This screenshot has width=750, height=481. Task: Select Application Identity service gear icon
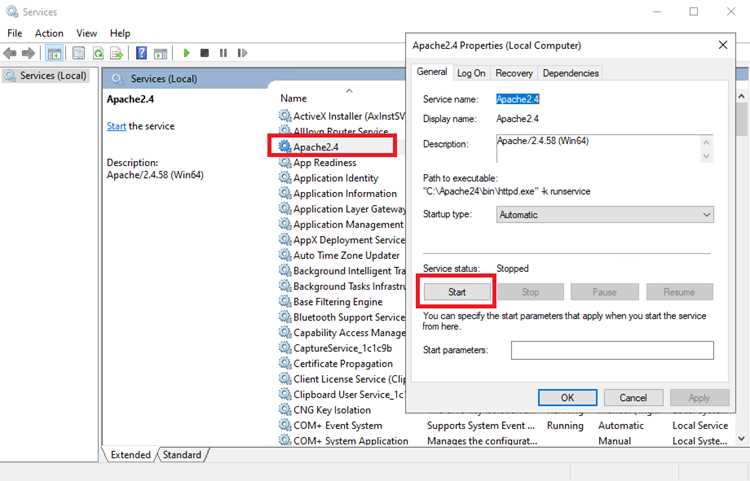click(x=285, y=177)
